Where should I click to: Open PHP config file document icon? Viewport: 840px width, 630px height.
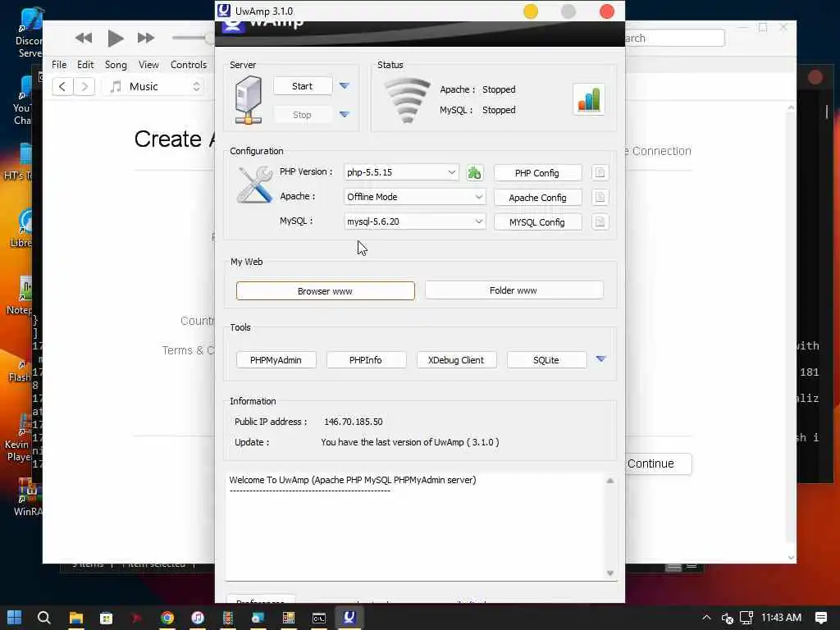coord(600,172)
